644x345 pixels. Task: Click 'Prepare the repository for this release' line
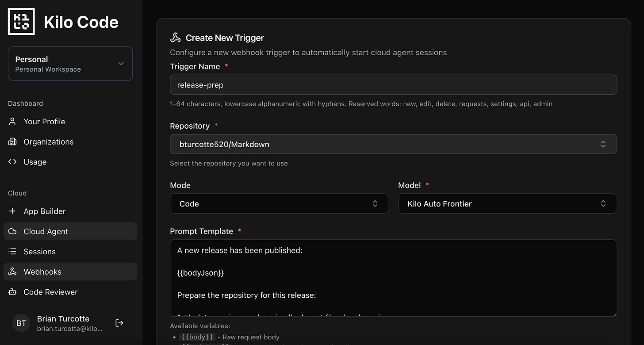click(246, 295)
